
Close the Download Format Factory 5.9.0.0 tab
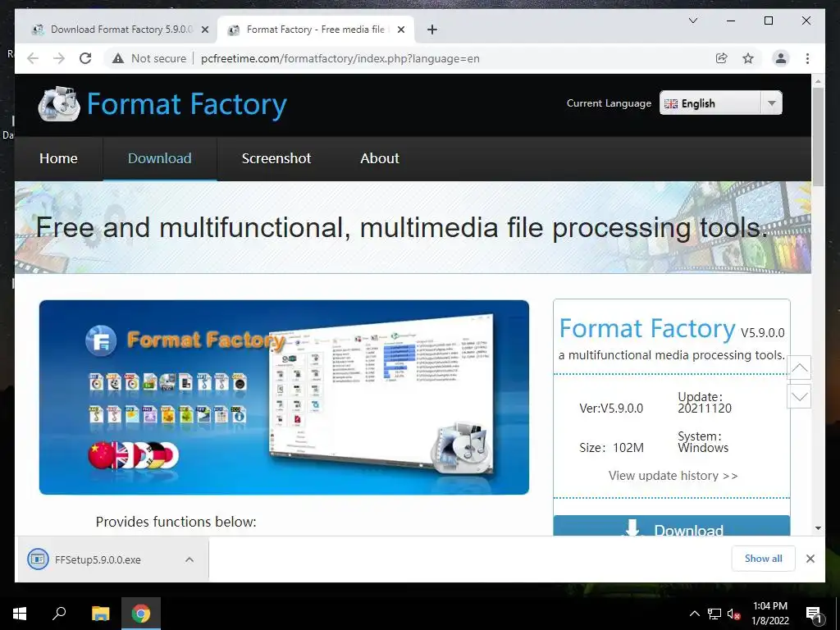click(x=204, y=30)
